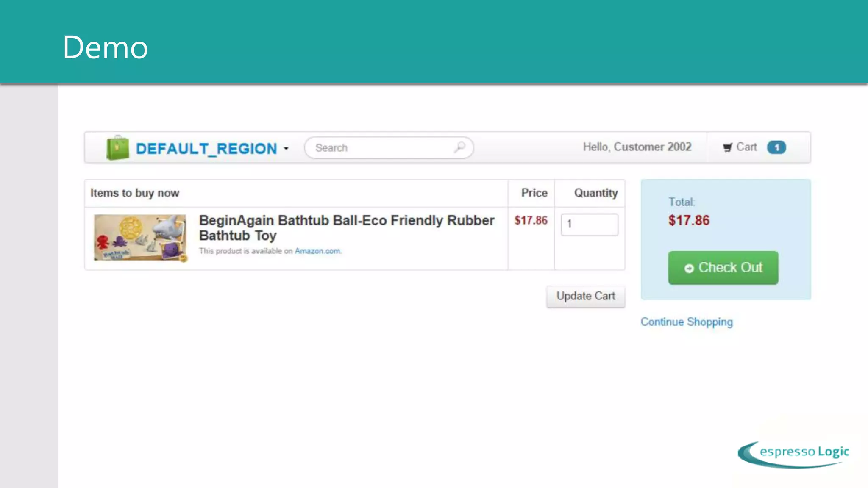Click the Quantity column header

pyautogui.click(x=595, y=193)
